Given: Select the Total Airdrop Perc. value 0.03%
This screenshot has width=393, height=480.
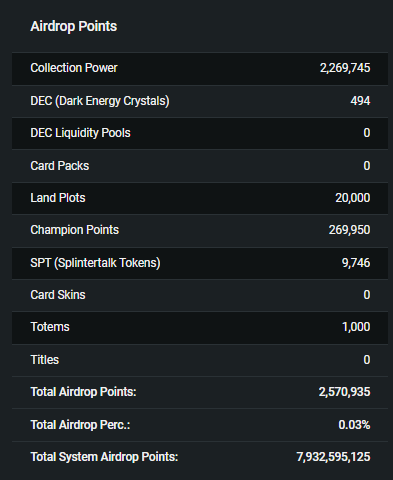Looking at the screenshot, I should click(354, 425).
